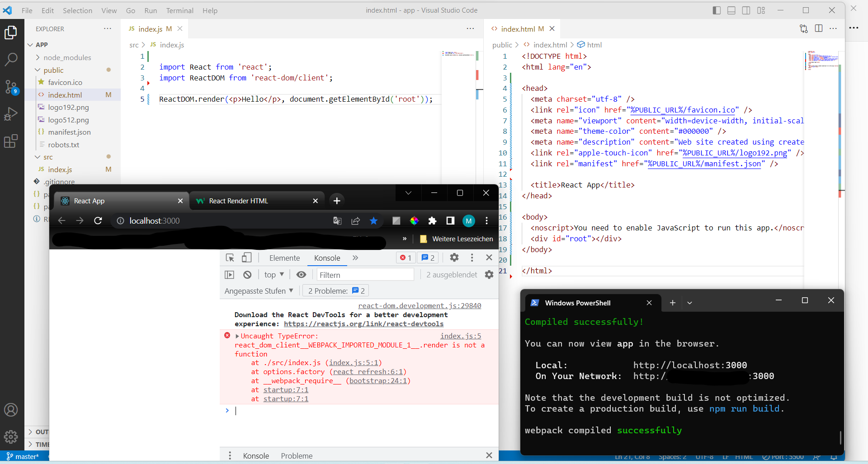Click the Google Translate icon in address bar
The image size is (868, 464).
[337, 220]
